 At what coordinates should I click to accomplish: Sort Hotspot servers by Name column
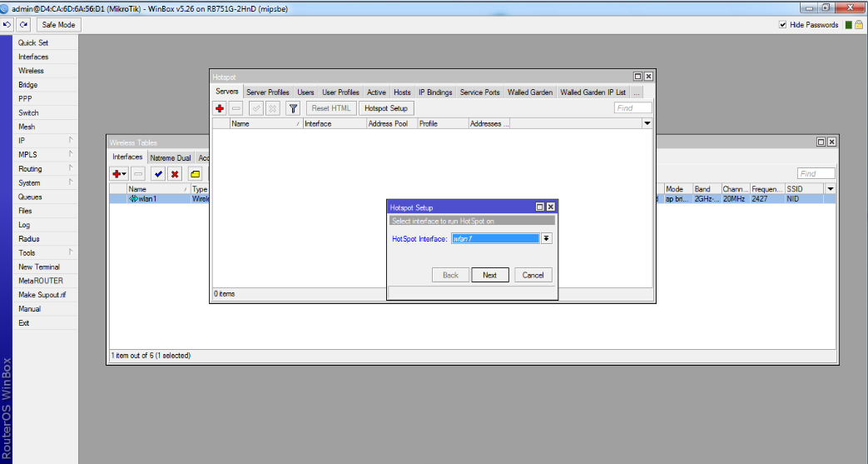pyautogui.click(x=266, y=123)
